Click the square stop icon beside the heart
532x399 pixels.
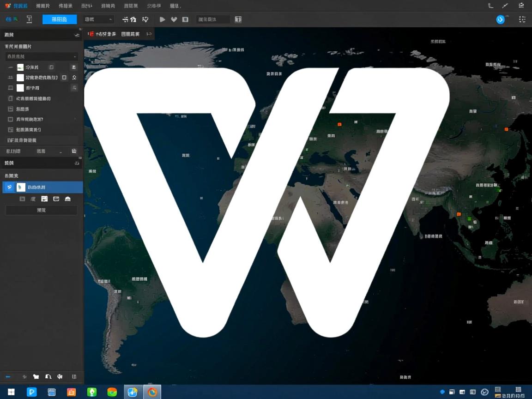tap(185, 19)
